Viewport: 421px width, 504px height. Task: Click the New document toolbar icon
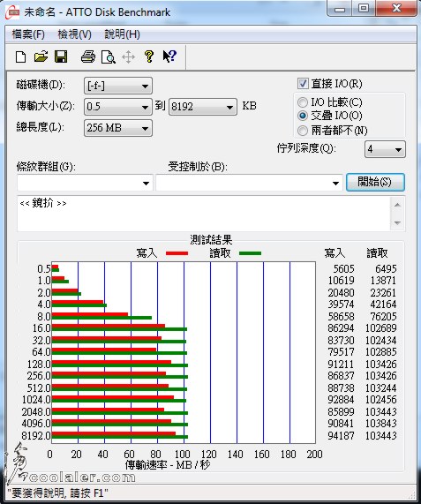coord(21,57)
